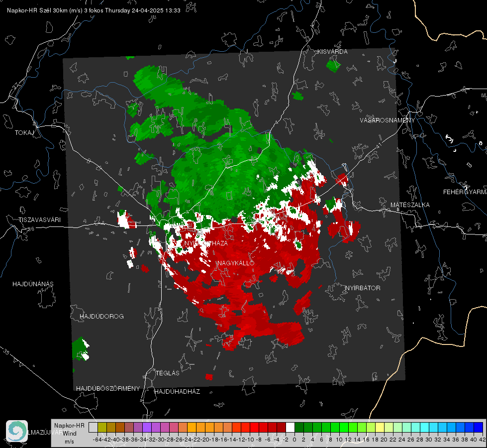Select the olive swatch at -64
This screenshot has height=448, width=487.
[102, 427]
